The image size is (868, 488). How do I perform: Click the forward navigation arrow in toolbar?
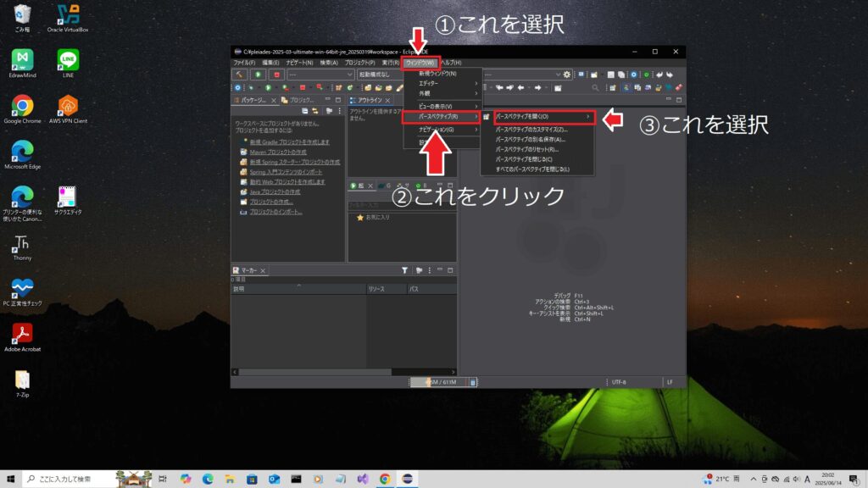[537, 87]
